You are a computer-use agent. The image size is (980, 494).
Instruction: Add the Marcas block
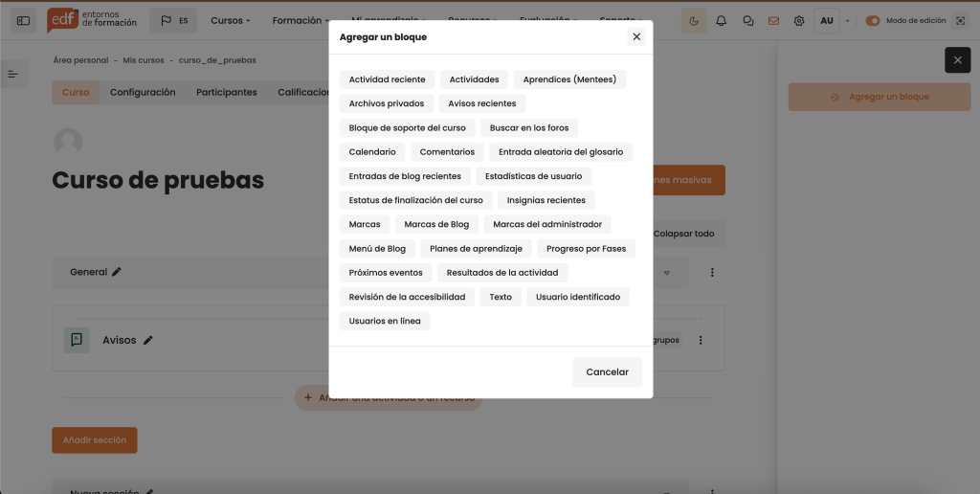click(365, 224)
